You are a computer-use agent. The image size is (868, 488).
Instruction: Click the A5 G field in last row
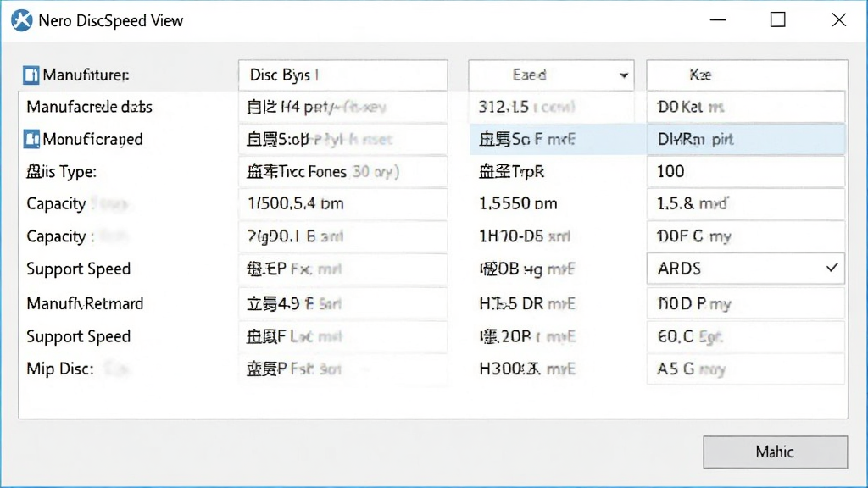(x=746, y=369)
